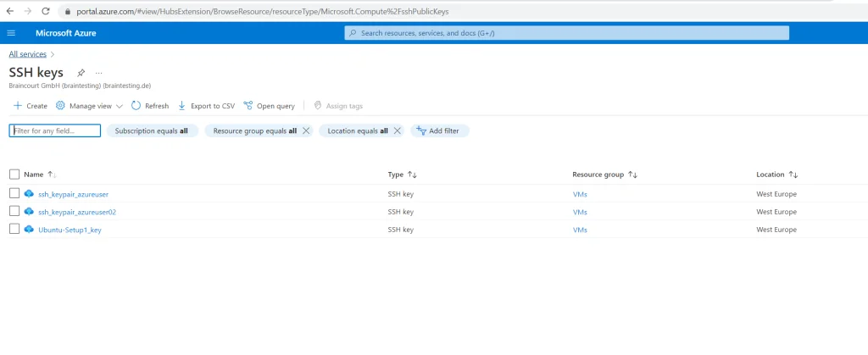Click the Open query label
Viewport: 868px width, 355px height.
[x=275, y=106]
